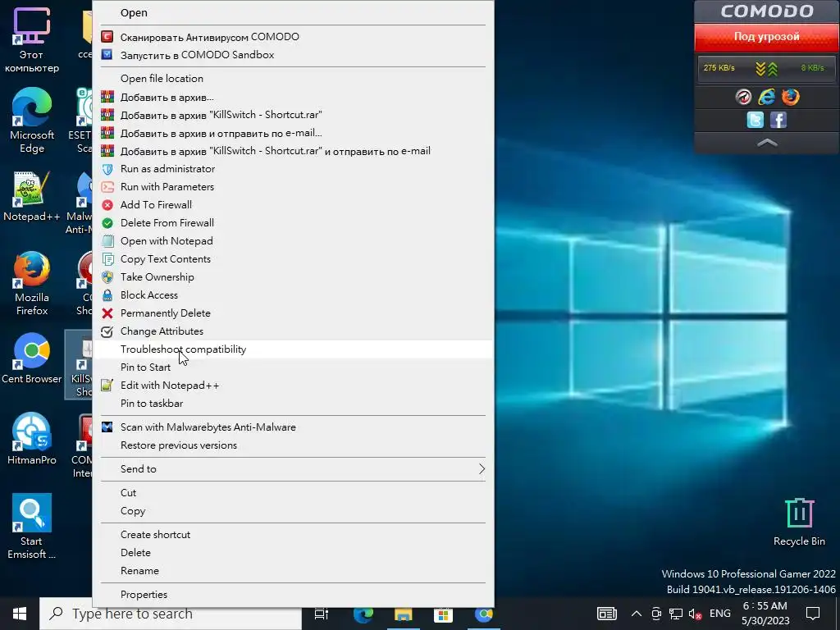The width and height of the screenshot is (840, 630).
Task: Switch the ENG input language indicator
Action: (x=720, y=614)
